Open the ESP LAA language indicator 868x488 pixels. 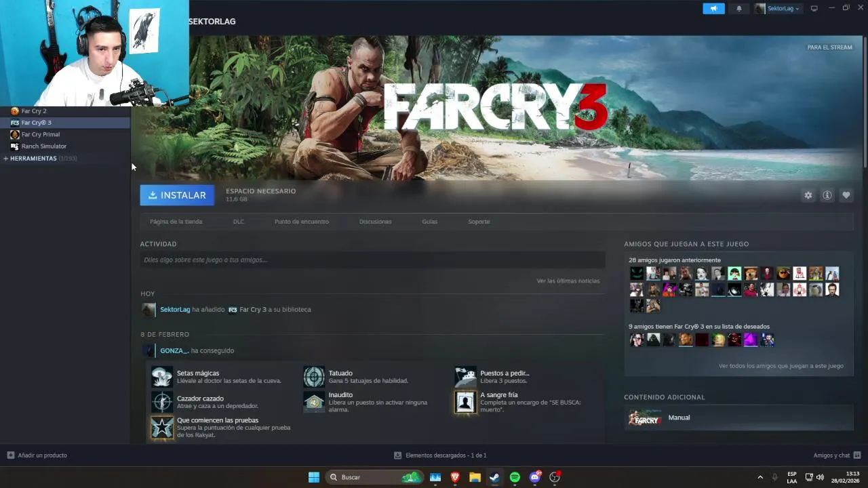792,477
